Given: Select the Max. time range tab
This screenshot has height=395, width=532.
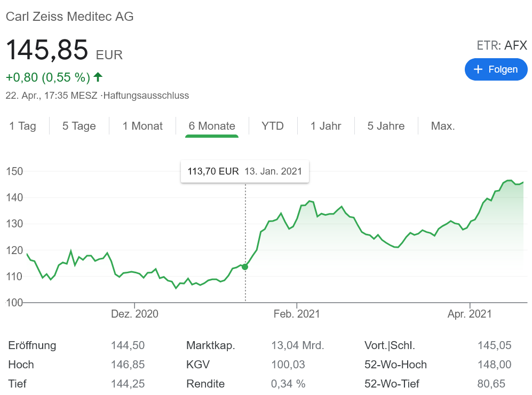Looking at the screenshot, I should click(443, 126).
